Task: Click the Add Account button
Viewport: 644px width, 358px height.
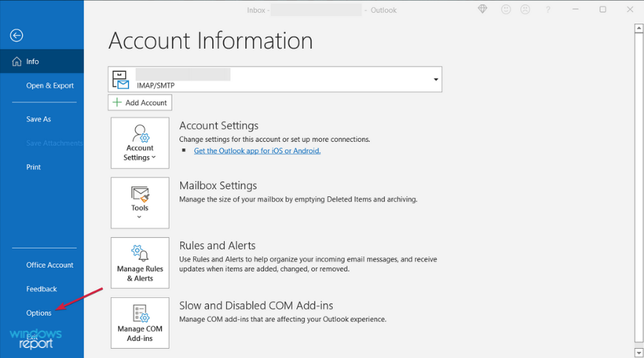Action: (140, 103)
